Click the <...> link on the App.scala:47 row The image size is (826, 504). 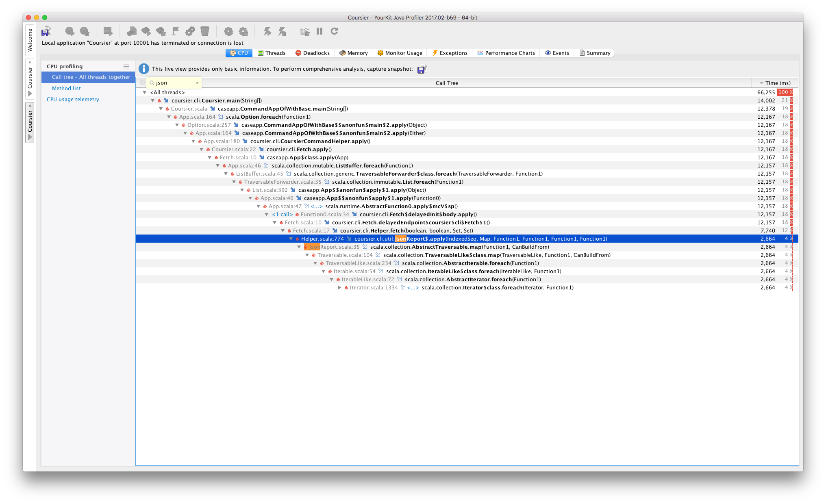pyautogui.click(x=317, y=206)
